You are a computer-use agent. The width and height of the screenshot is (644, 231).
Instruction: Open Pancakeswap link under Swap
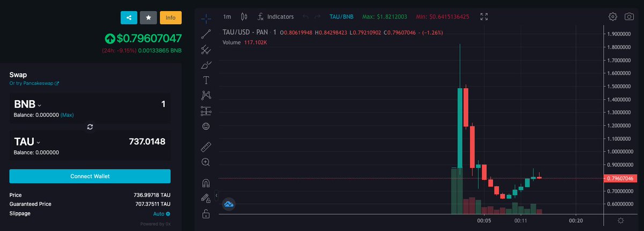[x=34, y=84]
